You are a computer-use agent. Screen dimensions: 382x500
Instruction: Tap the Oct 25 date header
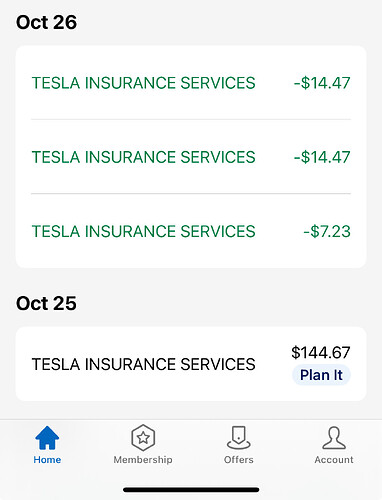click(x=46, y=303)
